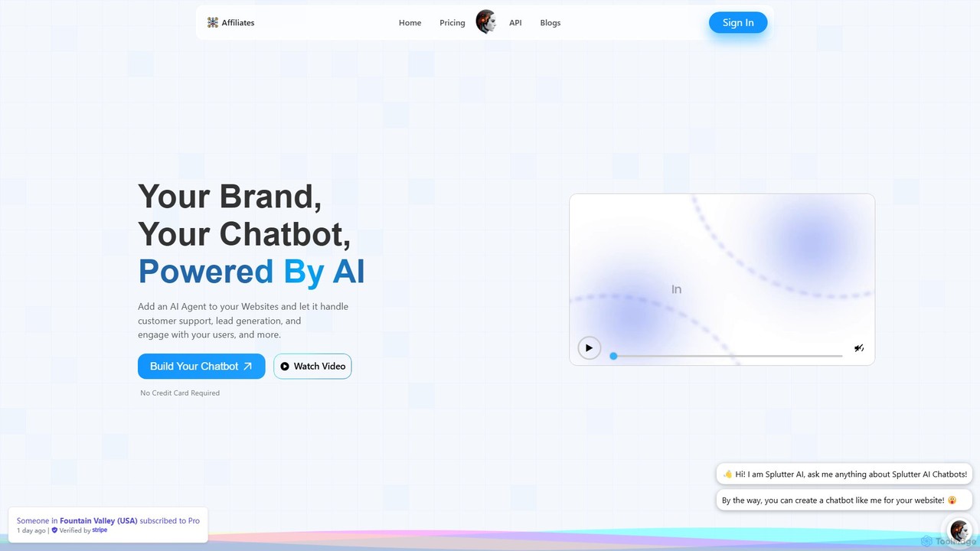Click the 'No Credit Card Required' text
980x551 pixels.
(180, 393)
